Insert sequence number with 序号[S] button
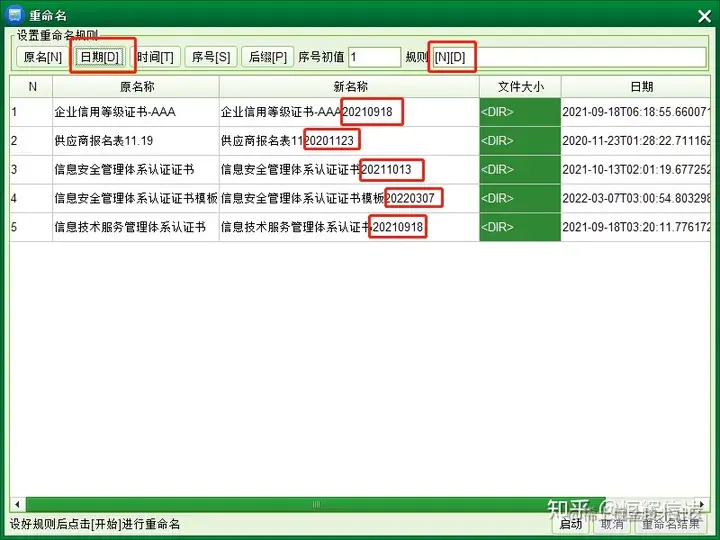The width and height of the screenshot is (720, 540). tap(211, 57)
